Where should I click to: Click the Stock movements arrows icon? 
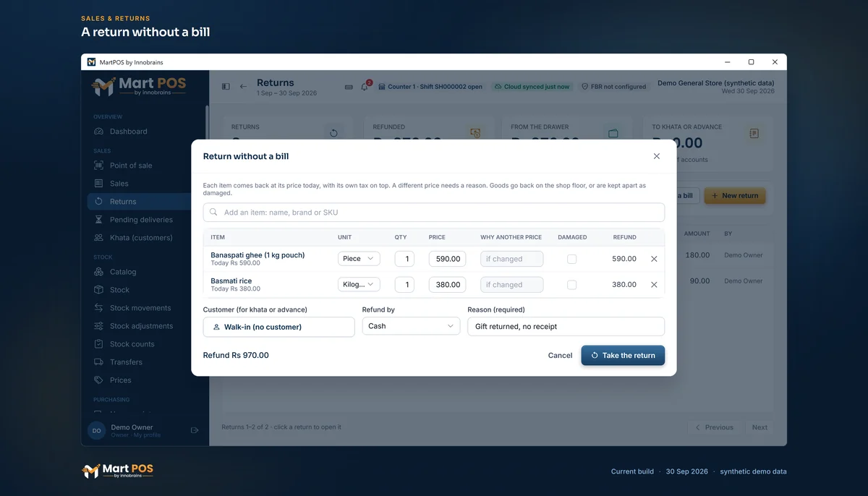tap(98, 308)
